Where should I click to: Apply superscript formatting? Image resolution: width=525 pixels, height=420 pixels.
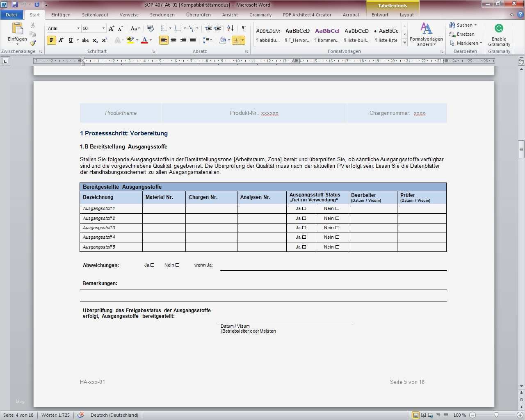click(105, 40)
